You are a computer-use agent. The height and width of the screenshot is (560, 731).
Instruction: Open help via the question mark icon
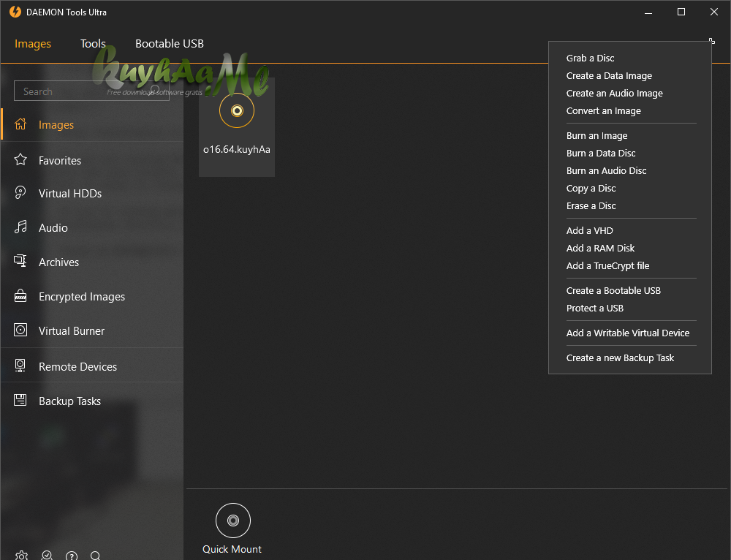point(72,556)
